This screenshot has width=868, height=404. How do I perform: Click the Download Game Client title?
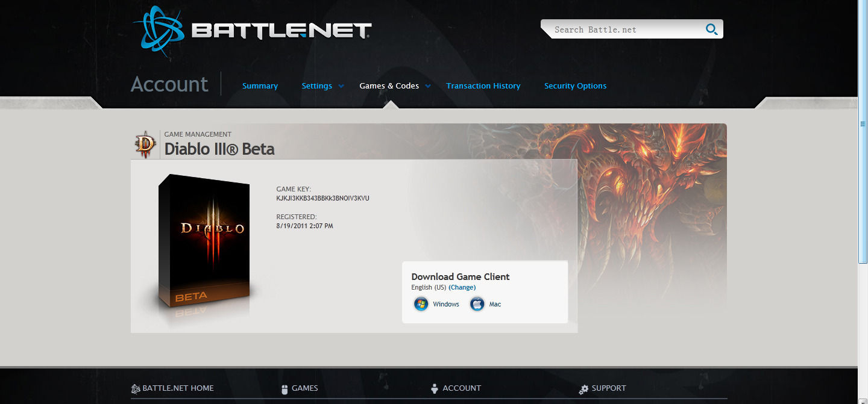pyautogui.click(x=461, y=277)
